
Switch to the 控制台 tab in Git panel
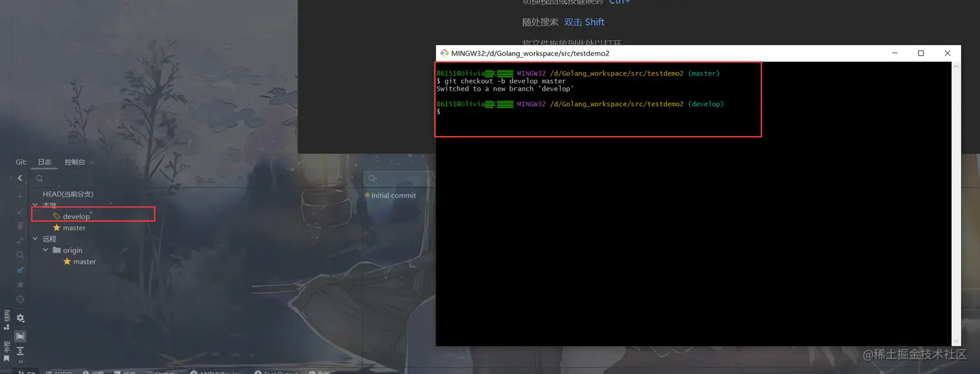pos(75,162)
